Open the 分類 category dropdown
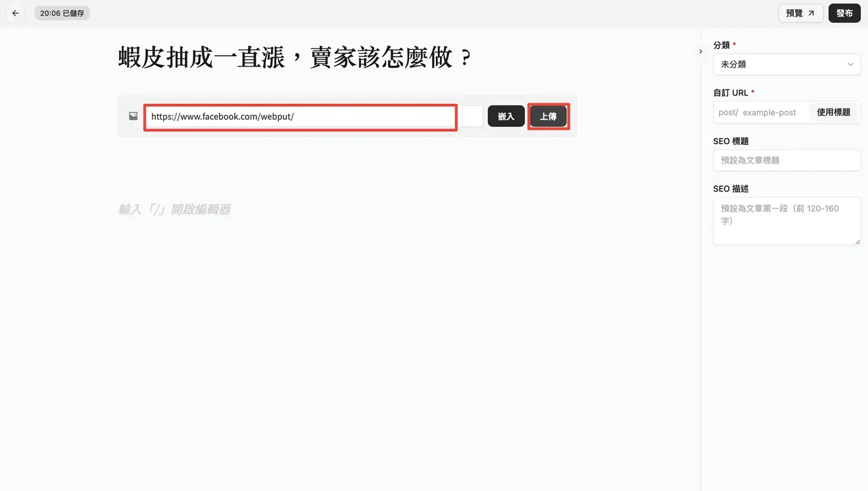This screenshot has height=491, width=868. pyautogui.click(x=786, y=65)
